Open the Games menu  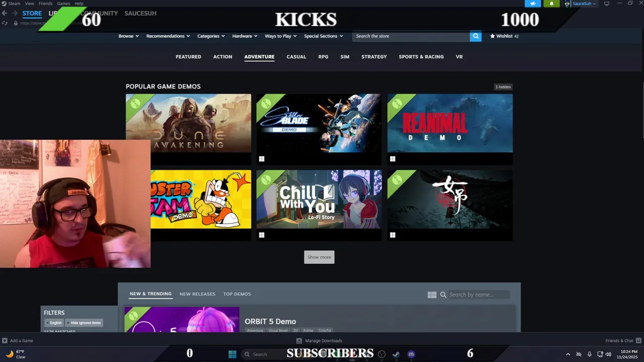pos(63,4)
